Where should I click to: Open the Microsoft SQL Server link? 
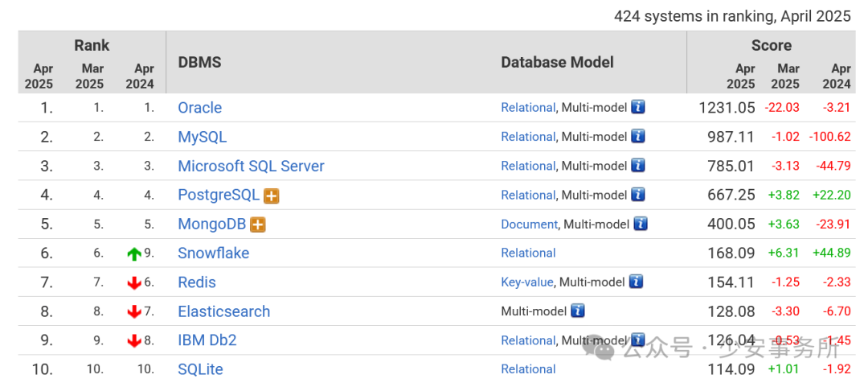point(251,167)
